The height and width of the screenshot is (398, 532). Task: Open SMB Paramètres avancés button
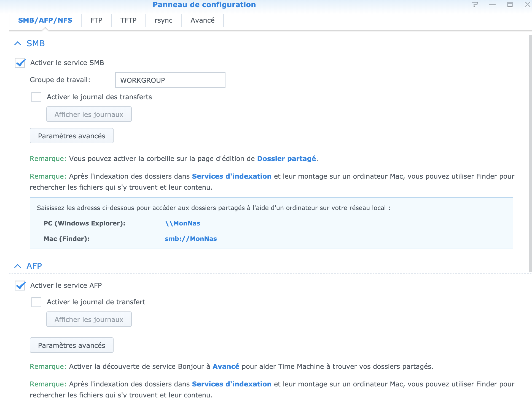pos(72,136)
